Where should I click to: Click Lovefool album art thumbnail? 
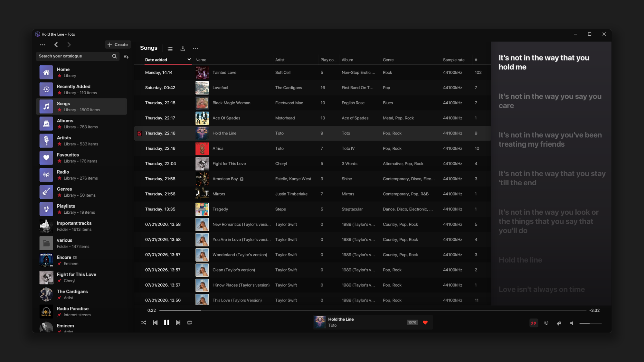click(202, 88)
